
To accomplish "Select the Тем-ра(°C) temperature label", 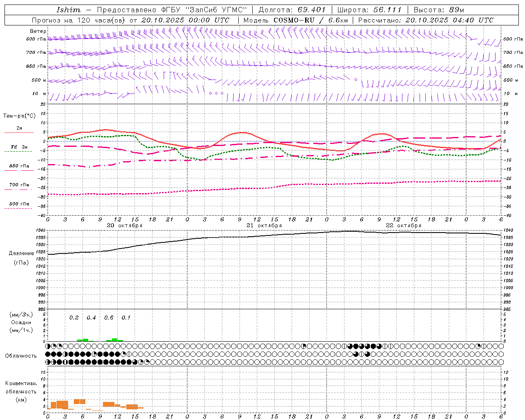I will coord(19,116).
